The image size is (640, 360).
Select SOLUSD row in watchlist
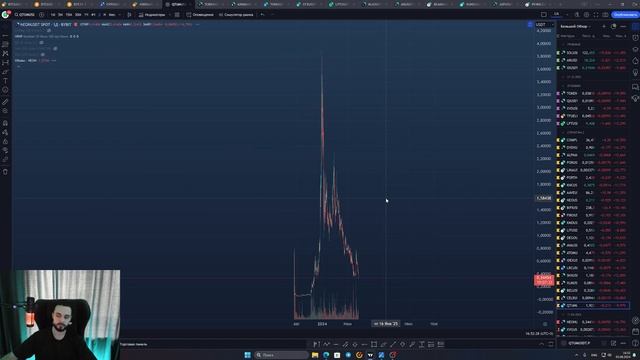[593, 53]
